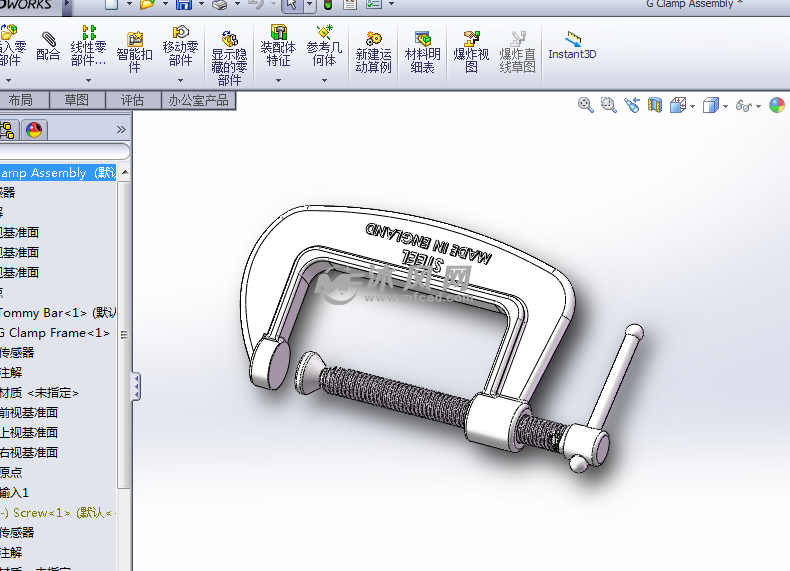790x571 pixels.
Task: Switch to the 评估 tab
Action: coord(133,100)
